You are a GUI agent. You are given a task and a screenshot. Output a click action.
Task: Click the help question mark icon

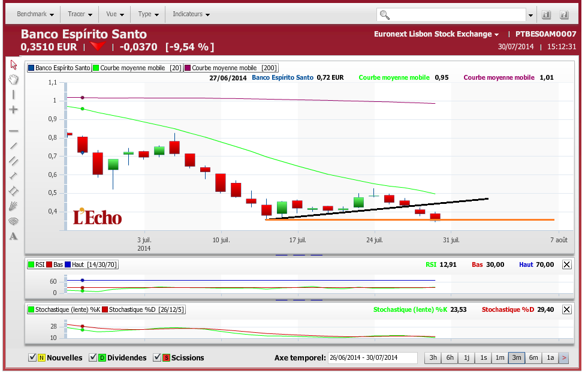tap(563, 14)
